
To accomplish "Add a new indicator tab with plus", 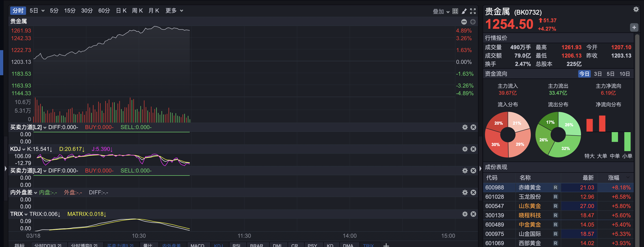I will point(386,245).
